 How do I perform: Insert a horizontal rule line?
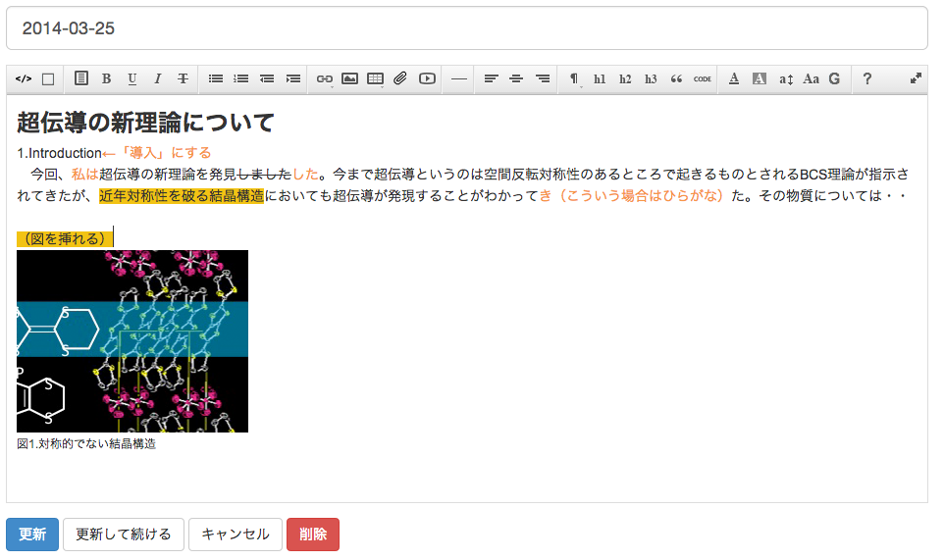pos(458,79)
